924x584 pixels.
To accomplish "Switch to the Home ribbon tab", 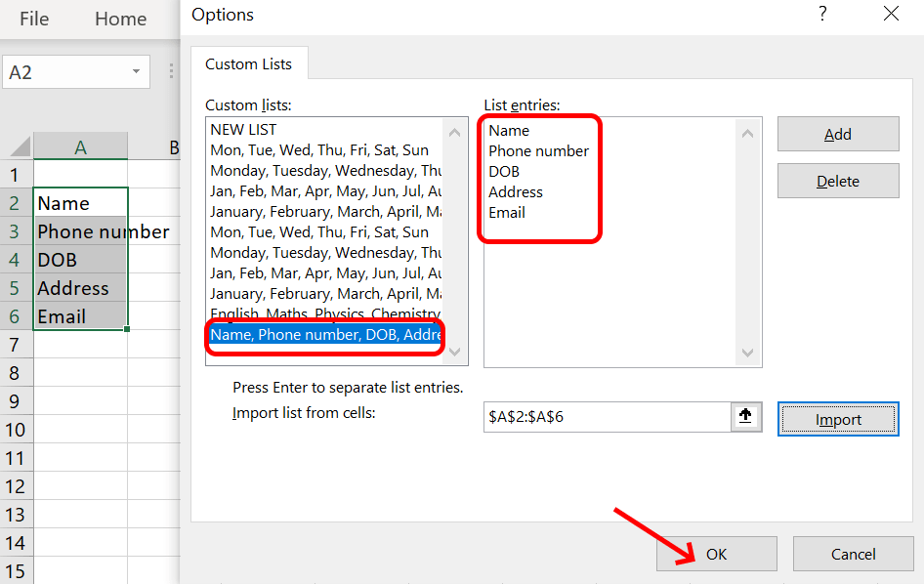I will point(121,19).
